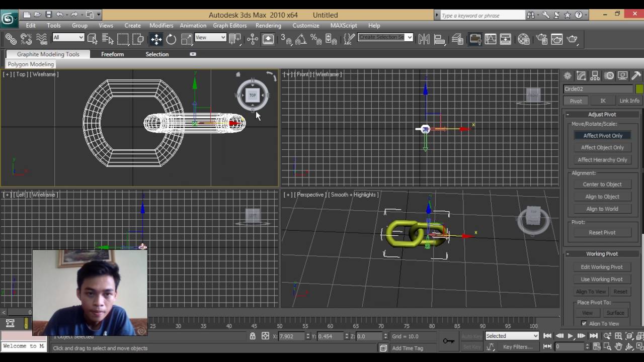Image resolution: width=644 pixels, height=362 pixels.
Task: Open the Modifiers menu
Action: click(x=161, y=25)
